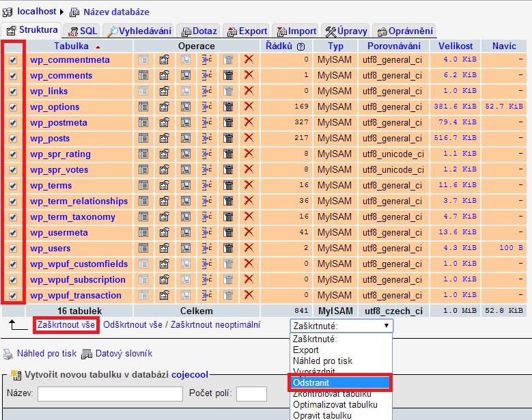Open the Import tab
Screen dimensions: 532x420
[x=296, y=31]
